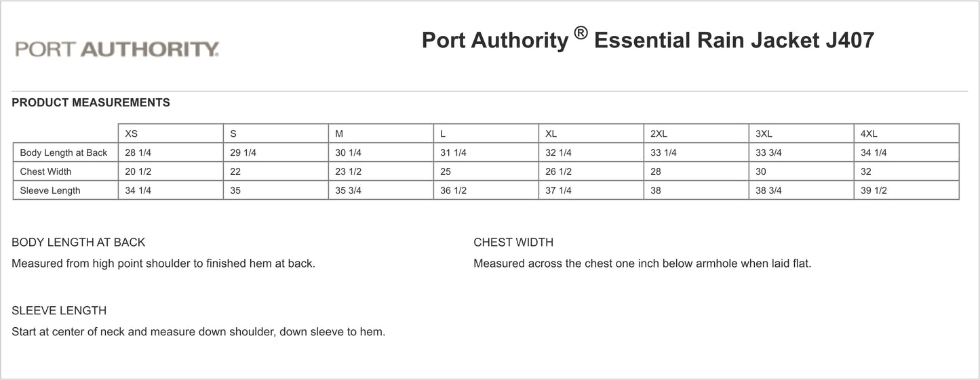The image size is (980, 380).
Task: Click the Port Authority logo
Action: pyautogui.click(x=117, y=49)
